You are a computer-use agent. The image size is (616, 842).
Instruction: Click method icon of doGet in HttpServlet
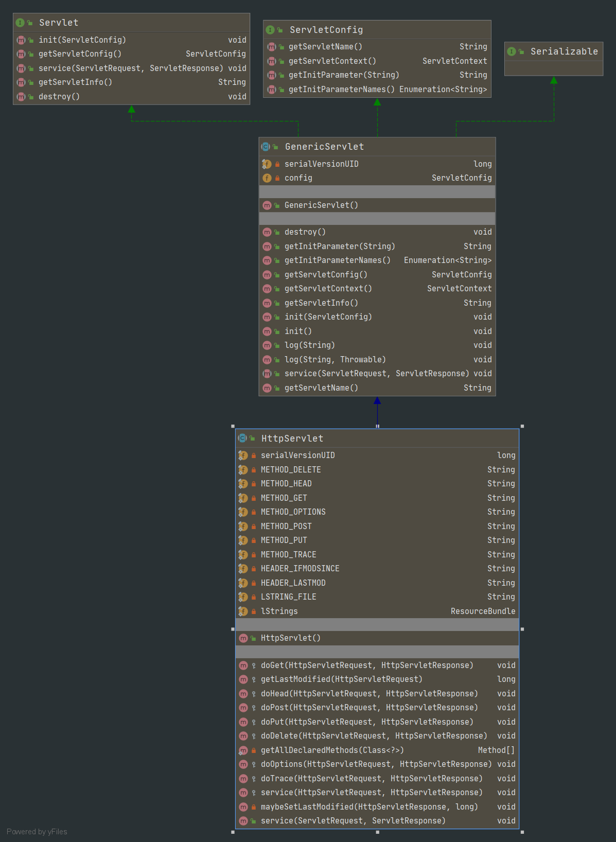coord(243,665)
